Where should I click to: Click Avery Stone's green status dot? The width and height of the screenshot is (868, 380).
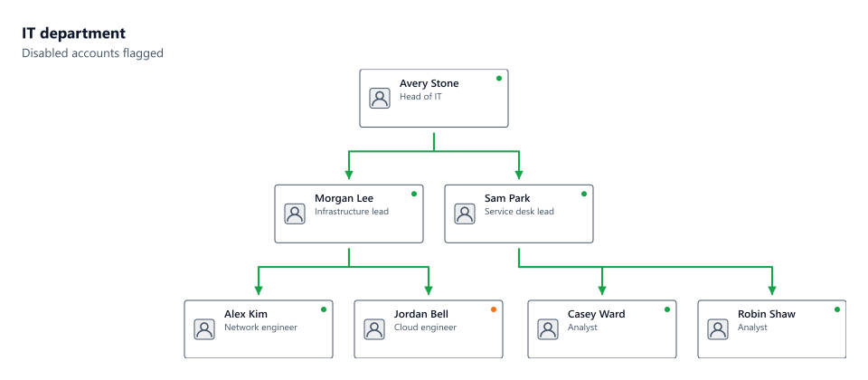499,78
